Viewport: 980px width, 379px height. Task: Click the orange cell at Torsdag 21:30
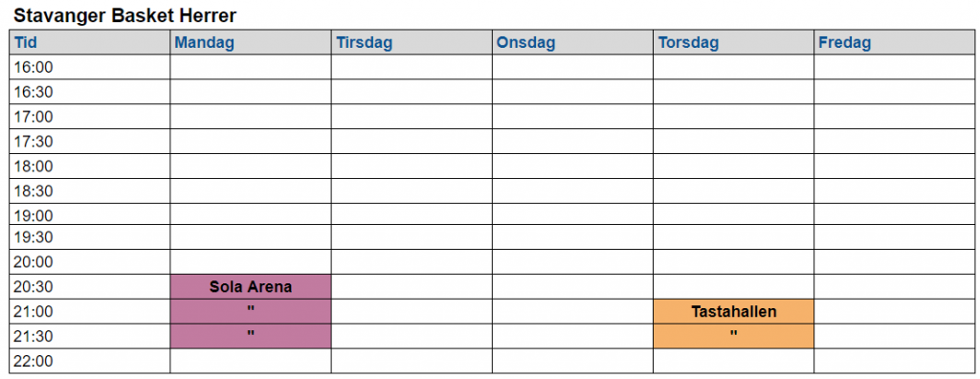734,336
